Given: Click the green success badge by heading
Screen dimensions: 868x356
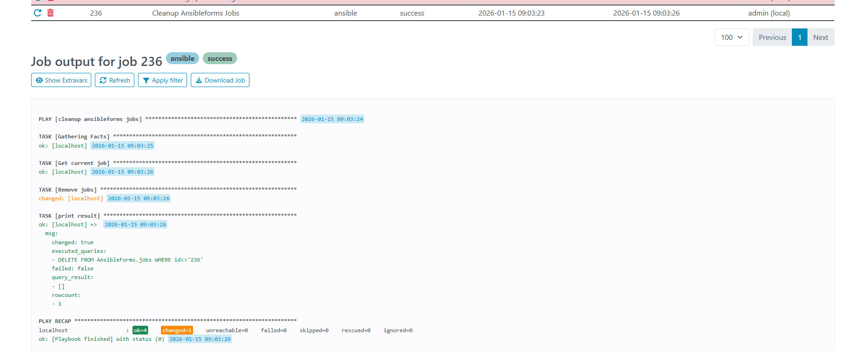Looking at the screenshot, I should tap(220, 59).
